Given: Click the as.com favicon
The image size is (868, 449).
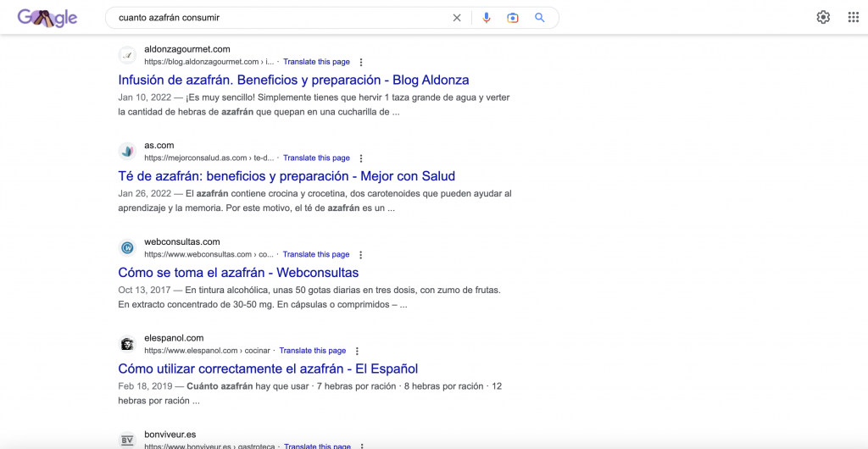Looking at the screenshot, I should [127, 151].
